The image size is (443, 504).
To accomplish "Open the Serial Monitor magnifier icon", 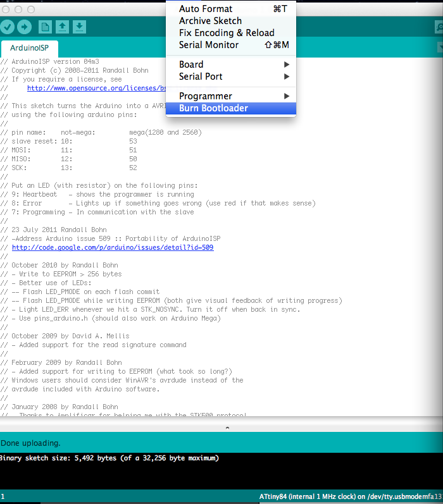I will coord(439,27).
